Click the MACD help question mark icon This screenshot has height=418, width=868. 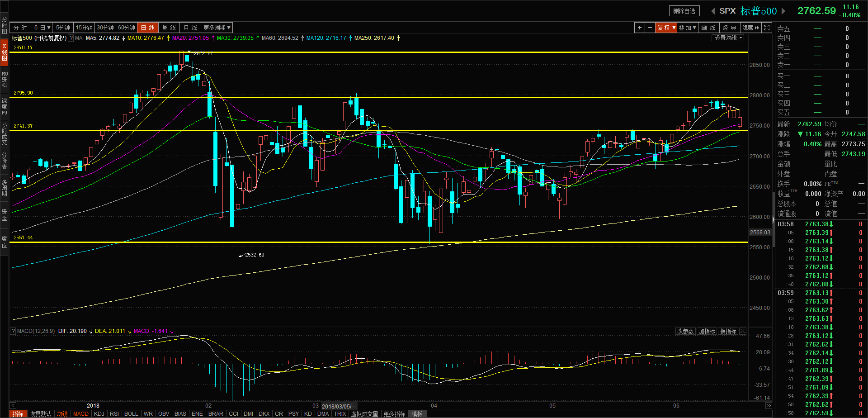[13, 331]
